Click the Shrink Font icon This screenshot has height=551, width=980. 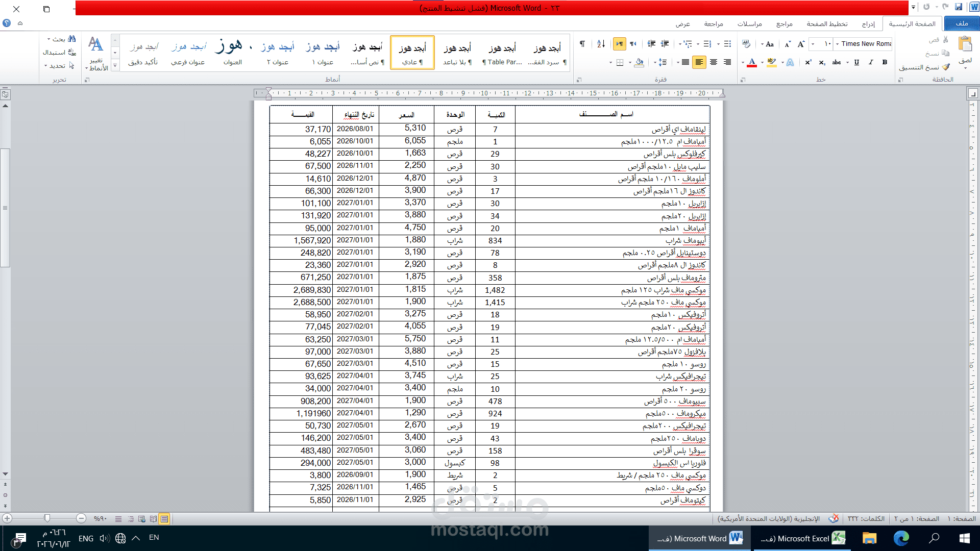(788, 44)
